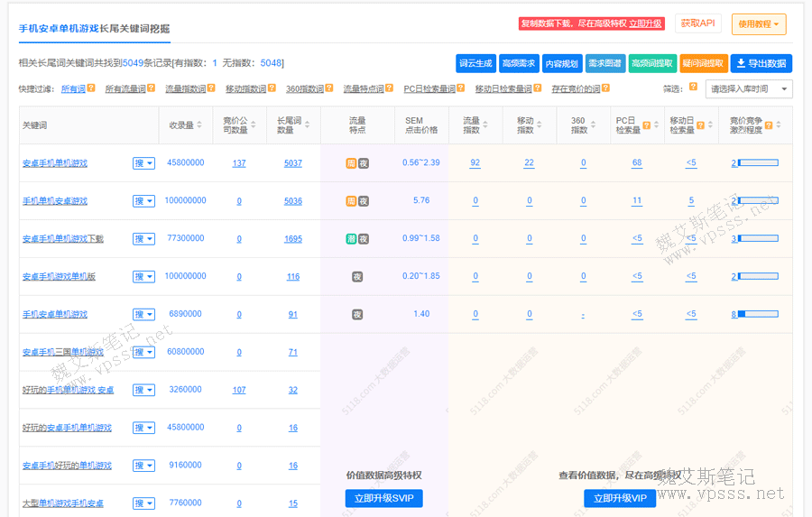This screenshot has width=812, height=517.
Task: Click help icon next to 所有词 filter
Action: [91, 88]
